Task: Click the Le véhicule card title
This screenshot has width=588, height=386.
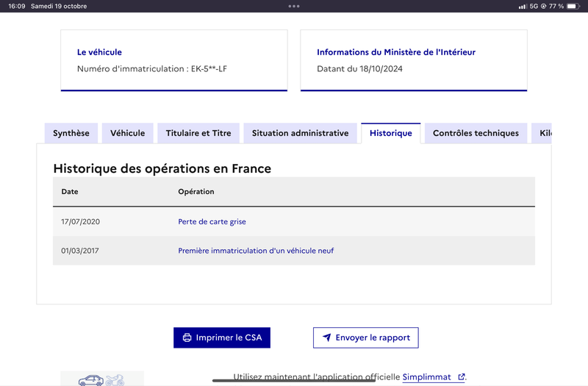Action: 99,52
